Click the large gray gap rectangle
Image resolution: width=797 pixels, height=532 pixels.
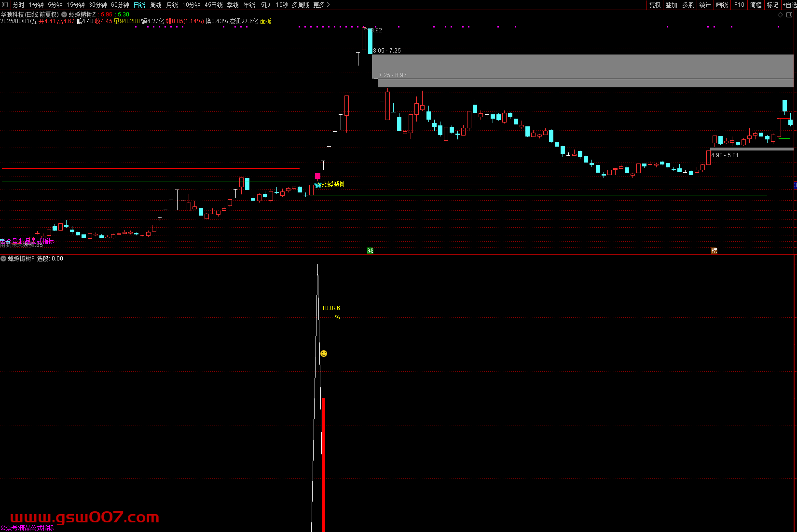pos(583,67)
